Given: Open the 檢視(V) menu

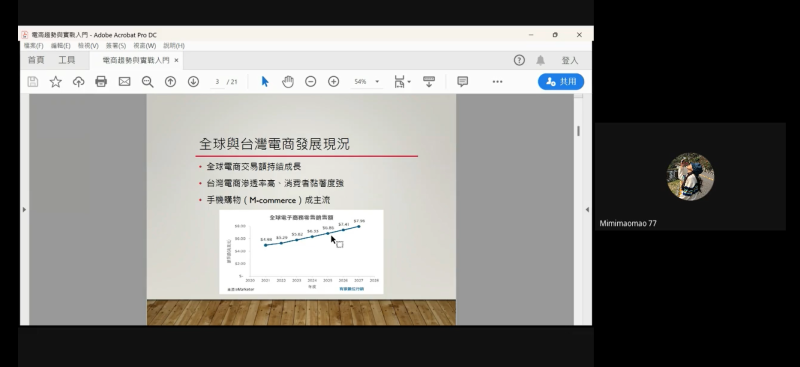Looking at the screenshot, I should pyautogui.click(x=88, y=46).
